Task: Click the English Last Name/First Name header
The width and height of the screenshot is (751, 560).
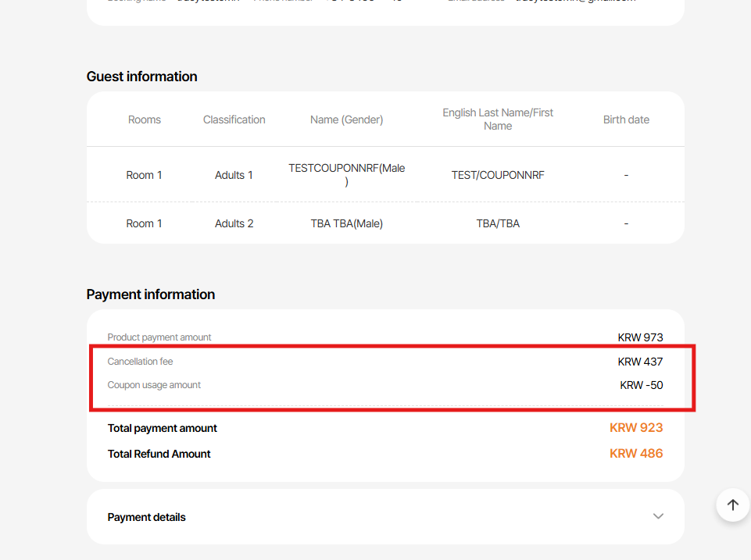Action: tap(498, 119)
